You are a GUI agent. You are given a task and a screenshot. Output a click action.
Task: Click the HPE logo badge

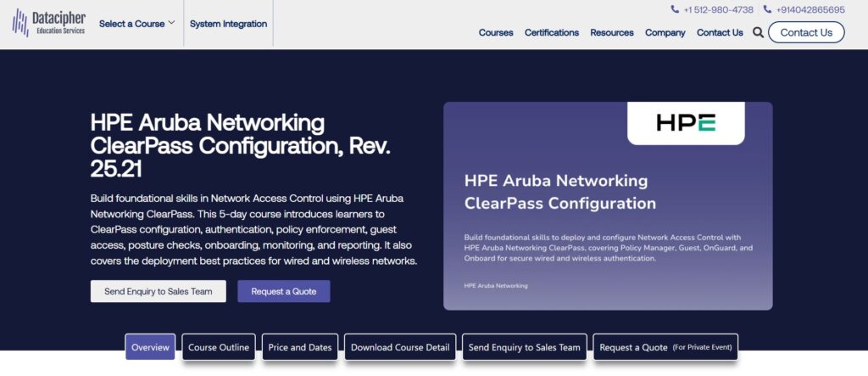click(x=686, y=122)
